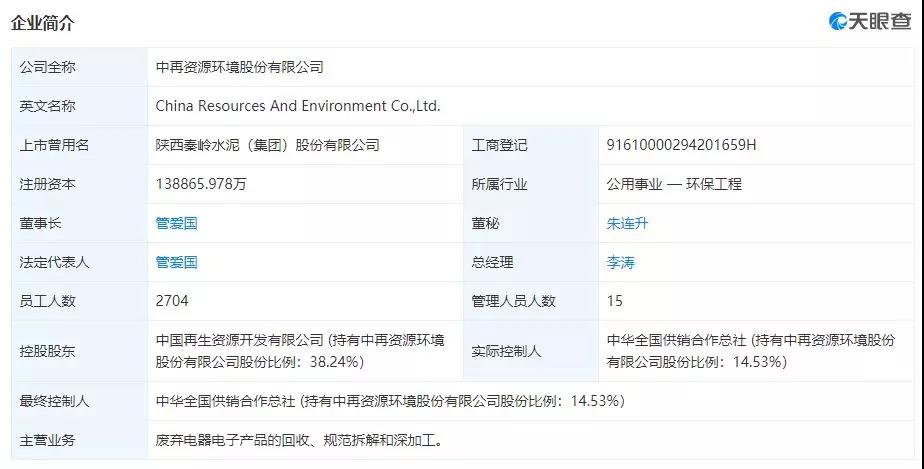Open 管爱国 link in the 董事长 row
The width and height of the screenshot is (924, 469).
176,223
